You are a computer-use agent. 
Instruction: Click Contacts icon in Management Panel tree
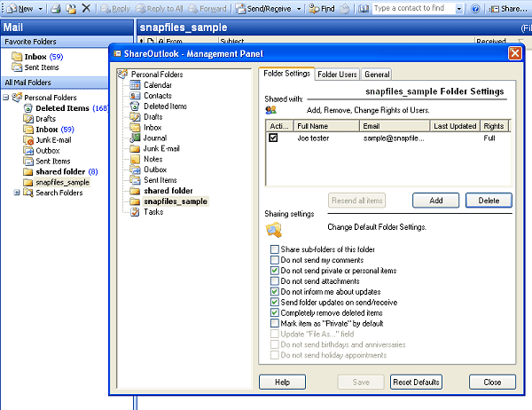(135, 96)
